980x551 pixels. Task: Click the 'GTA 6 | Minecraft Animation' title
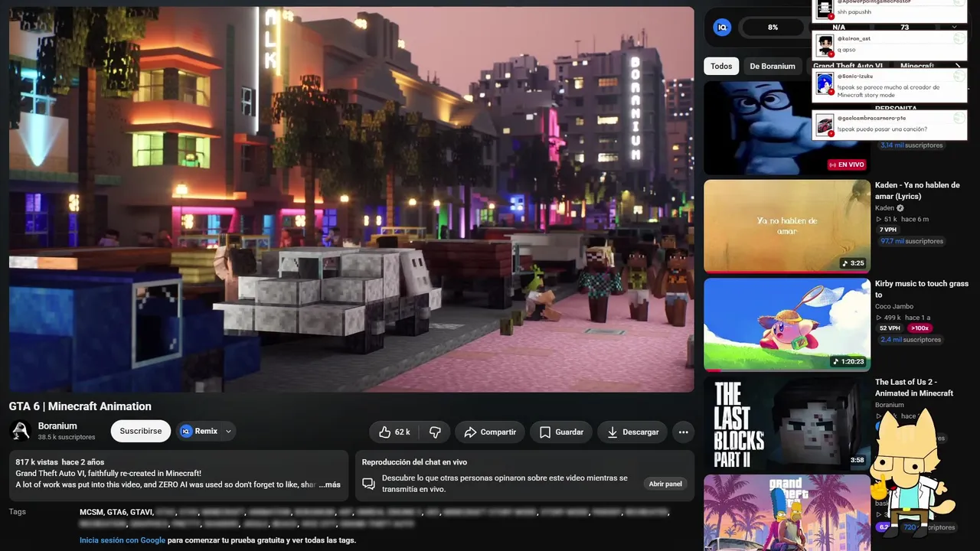pos(80,406)
